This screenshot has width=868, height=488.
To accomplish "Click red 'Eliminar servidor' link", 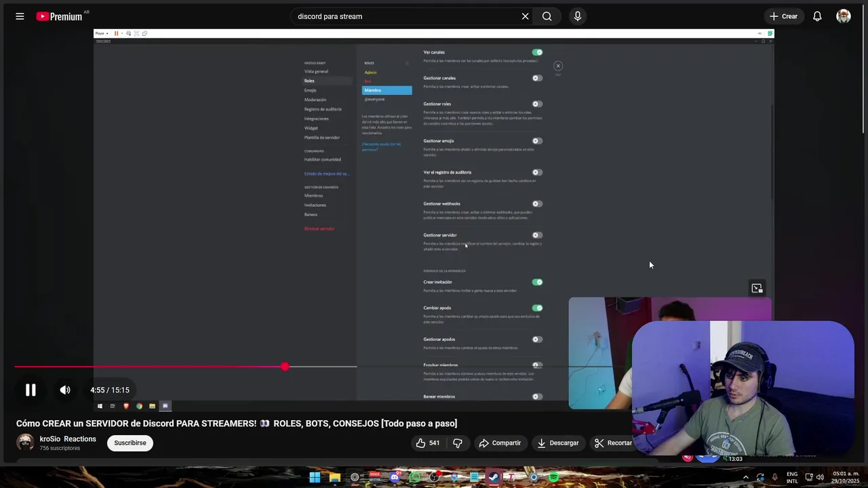I will [x=319, y=228].
